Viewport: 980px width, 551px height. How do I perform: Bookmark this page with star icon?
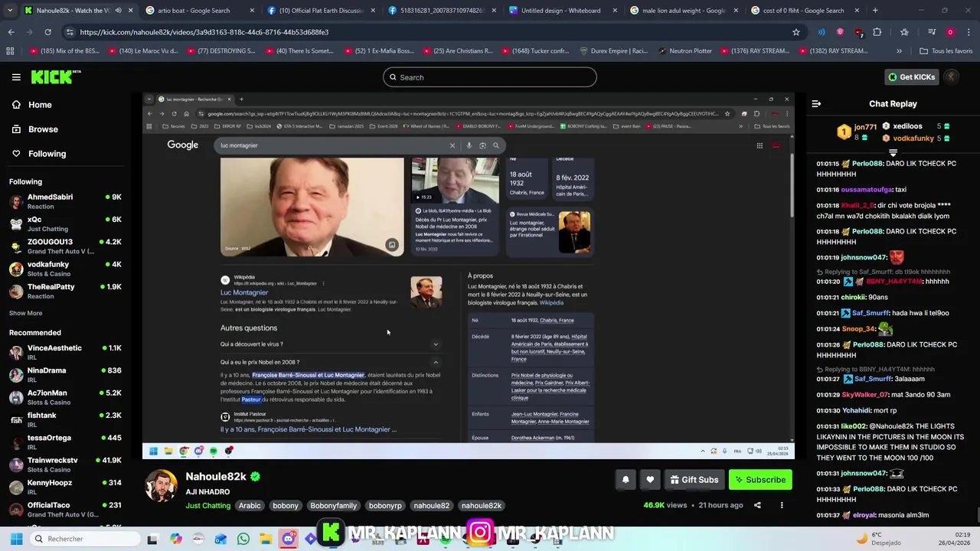(796, 32)
